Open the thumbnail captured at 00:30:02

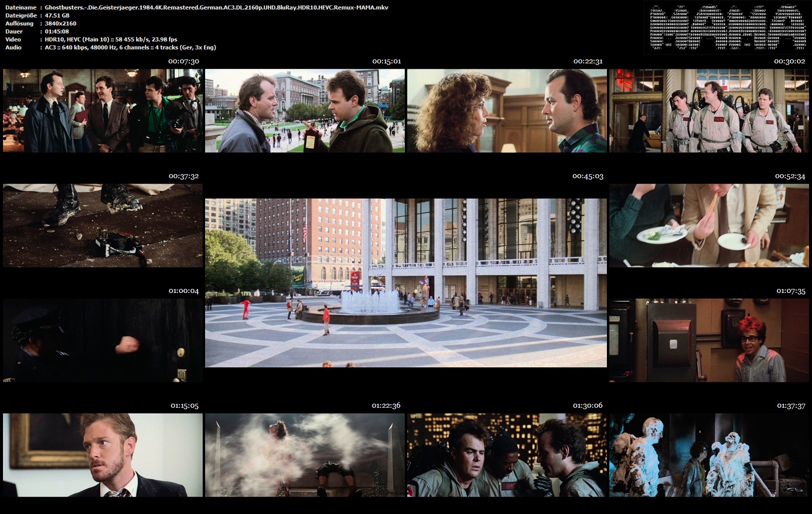click(x=709, y=111)
